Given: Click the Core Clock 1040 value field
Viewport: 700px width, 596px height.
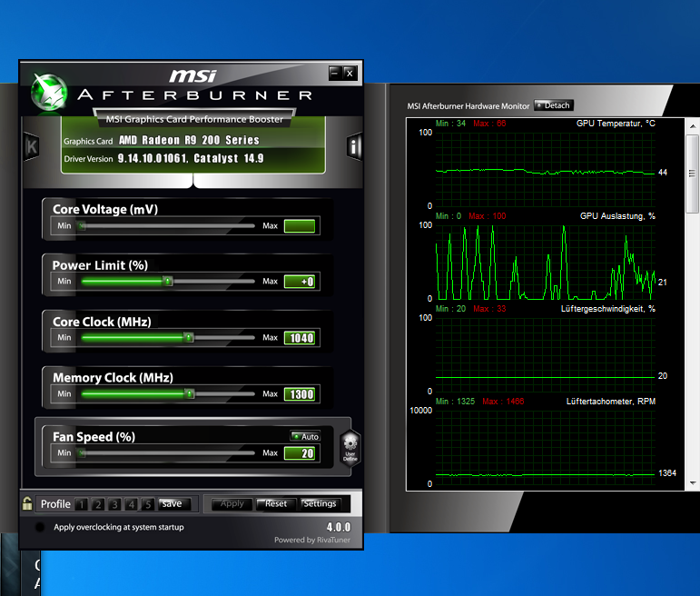Looking at the screenshot, I should [x=300, y=338].
